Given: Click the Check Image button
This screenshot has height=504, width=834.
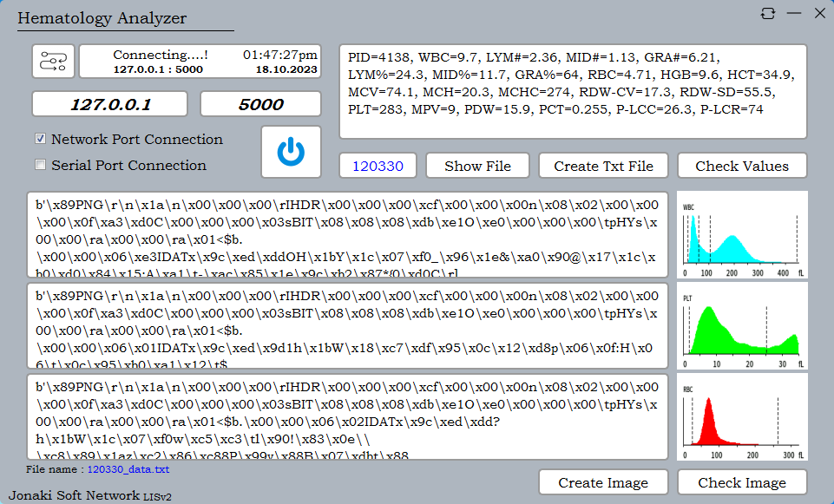Looking at the screenshot, I should pyautogui.click(x=742, y=482).
